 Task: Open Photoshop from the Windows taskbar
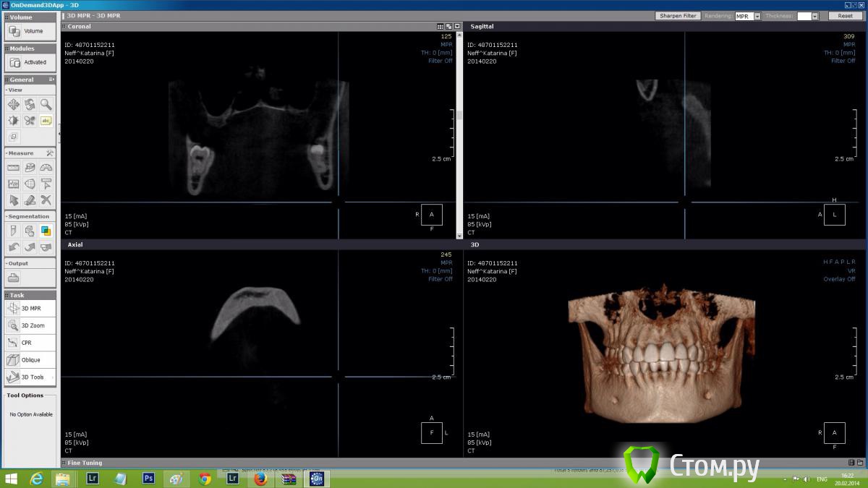[148, 479]
